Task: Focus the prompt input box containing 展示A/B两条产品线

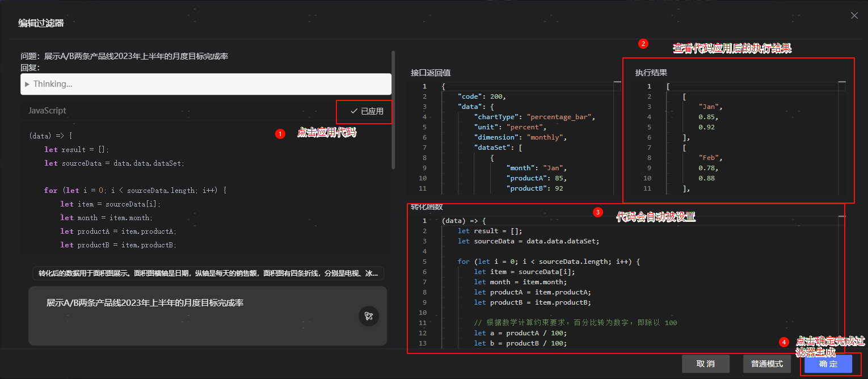Action: [208, 316]
